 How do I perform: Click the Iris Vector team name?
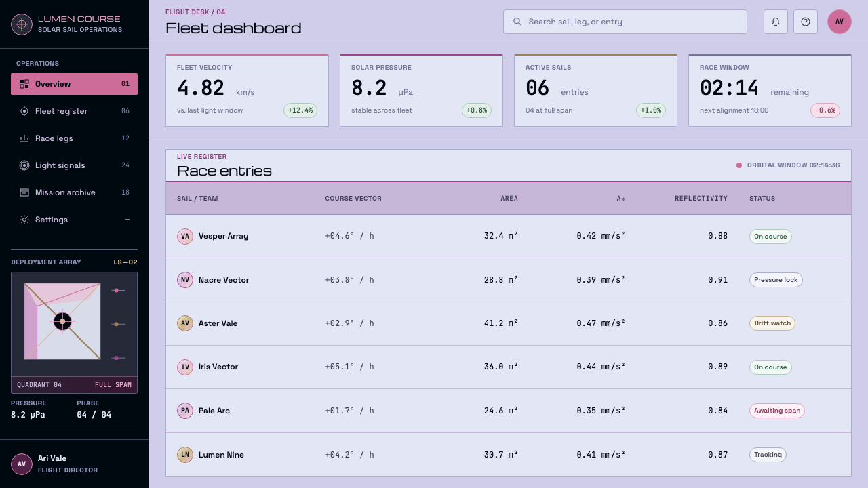pos(218,367)
